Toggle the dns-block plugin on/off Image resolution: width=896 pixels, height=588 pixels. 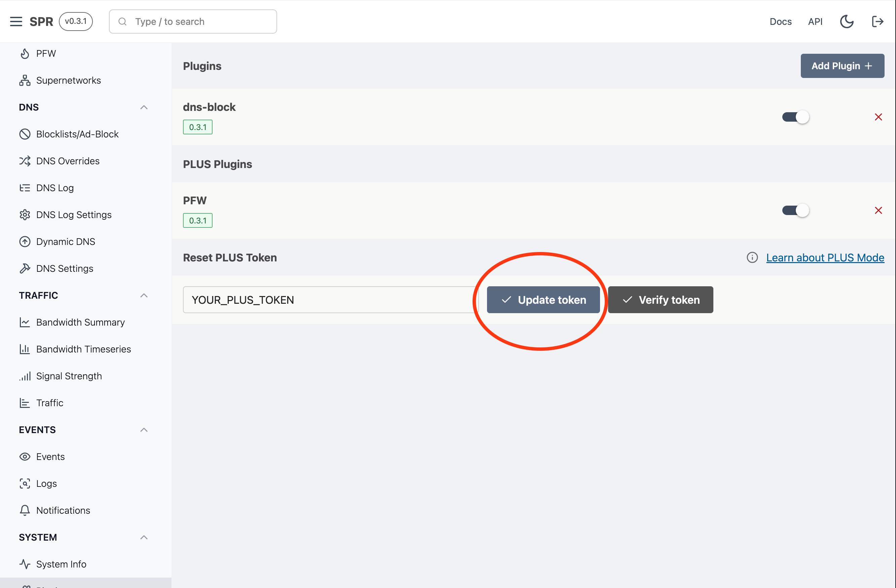tap(795, 117)
